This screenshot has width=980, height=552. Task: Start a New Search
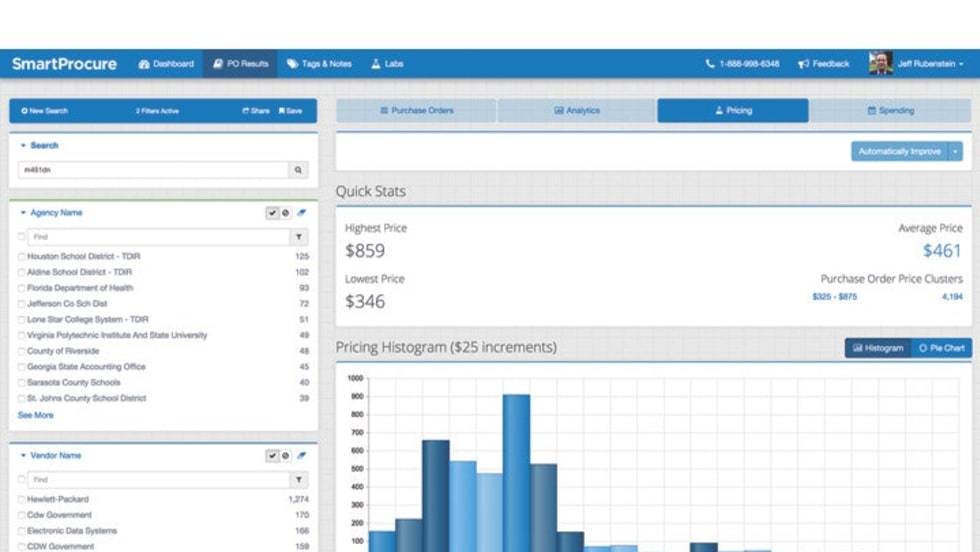44,111
